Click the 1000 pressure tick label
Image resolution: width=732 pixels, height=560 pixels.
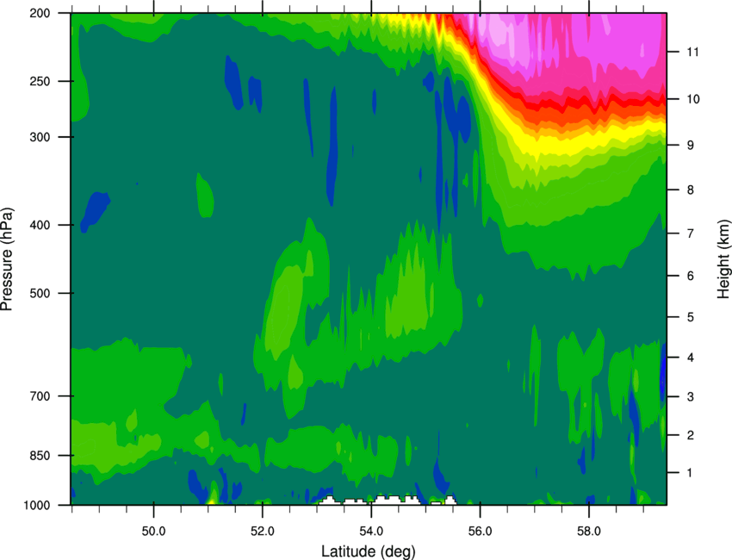pos(36,506)
